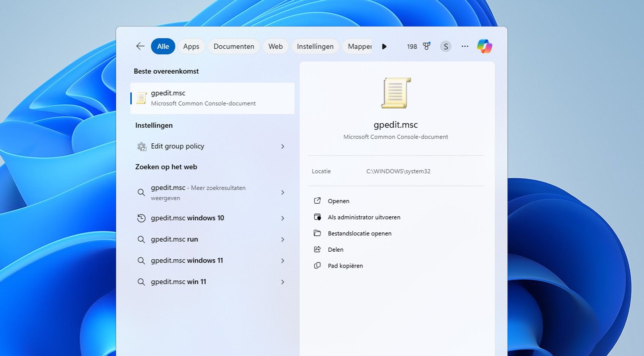Open the Edit group policy setting
The image size is (644, 356).
coord(213,146)
